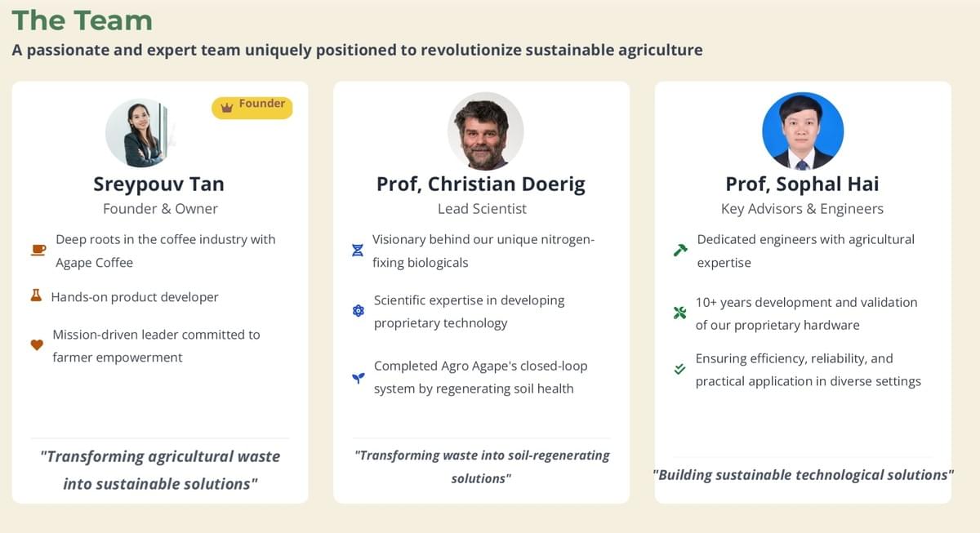This screenshot has height=533, width=980.
Task: Click the heart icon by Mission-driven leader
Action: 37,345
